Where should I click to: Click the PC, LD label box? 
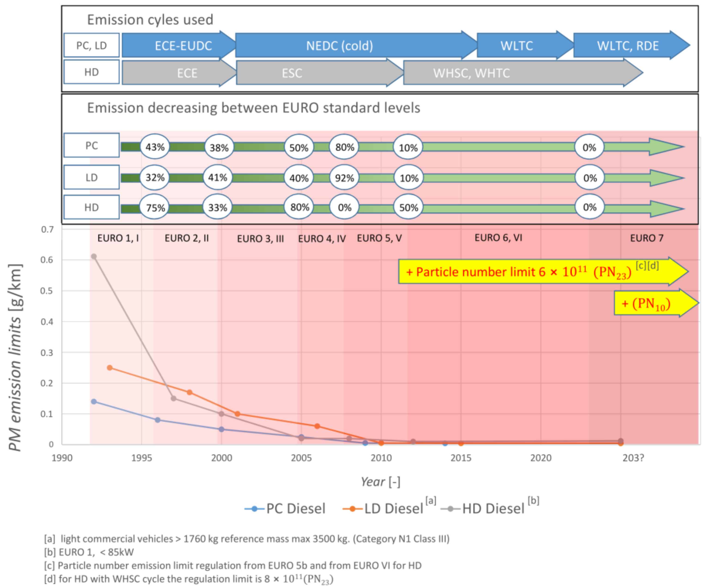click(x=91, y=45)
